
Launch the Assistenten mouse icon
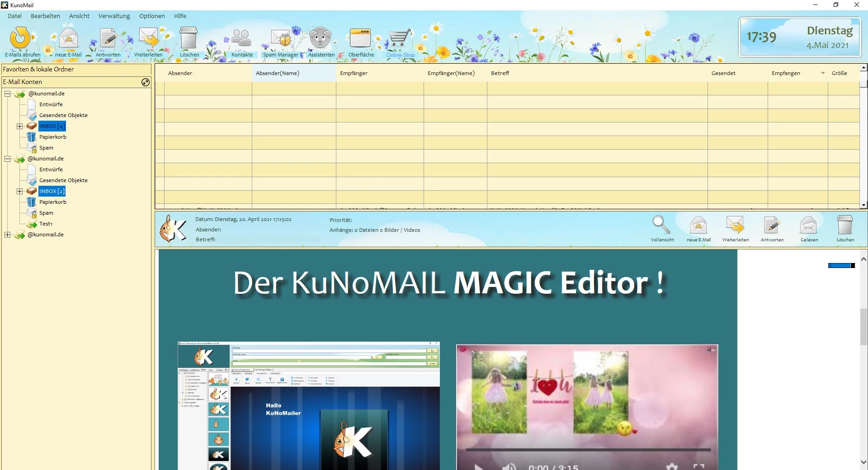[321, 38]
